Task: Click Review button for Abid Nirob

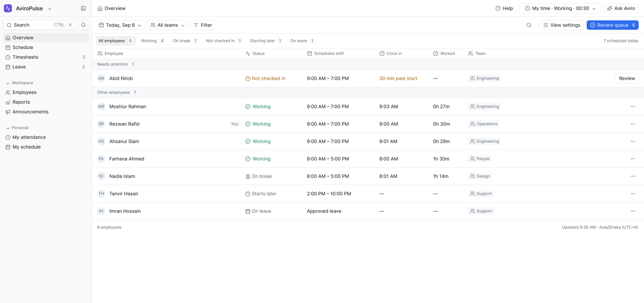Action: click(627, 78)
